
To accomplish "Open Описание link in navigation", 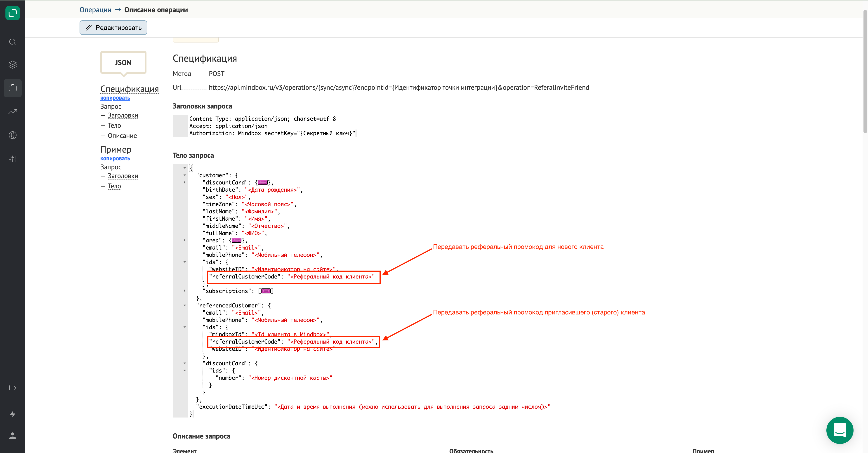I will click(122, 135).
